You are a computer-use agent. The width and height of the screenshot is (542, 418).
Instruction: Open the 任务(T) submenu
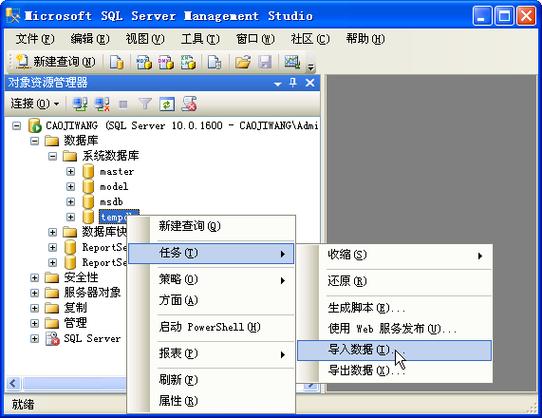tap(211, 253)
